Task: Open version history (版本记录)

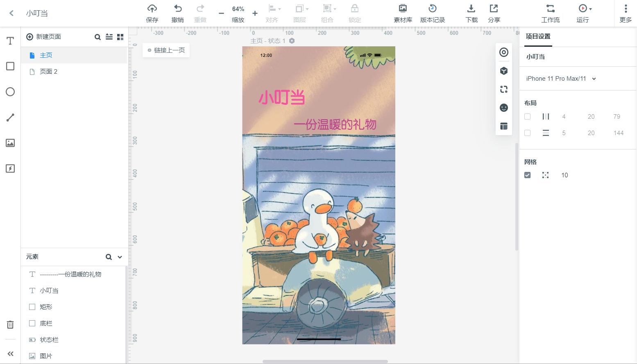Action: (433, 13)
